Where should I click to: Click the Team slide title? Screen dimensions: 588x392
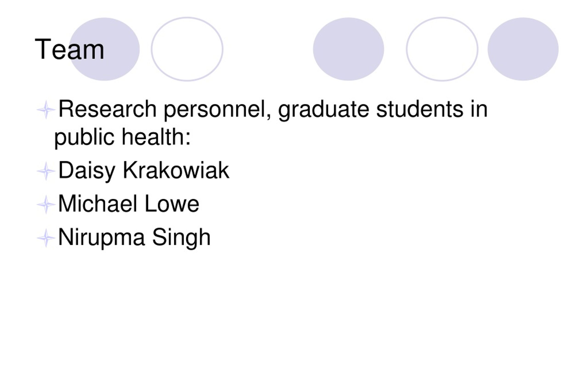70,49
